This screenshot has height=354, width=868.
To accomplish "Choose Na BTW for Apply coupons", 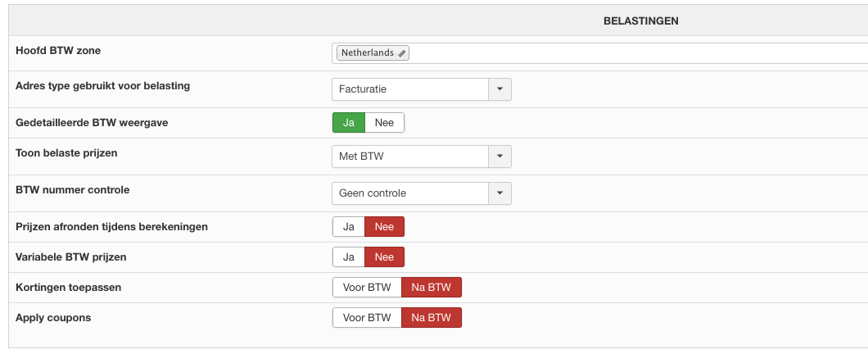I will (x=432, y=317).
